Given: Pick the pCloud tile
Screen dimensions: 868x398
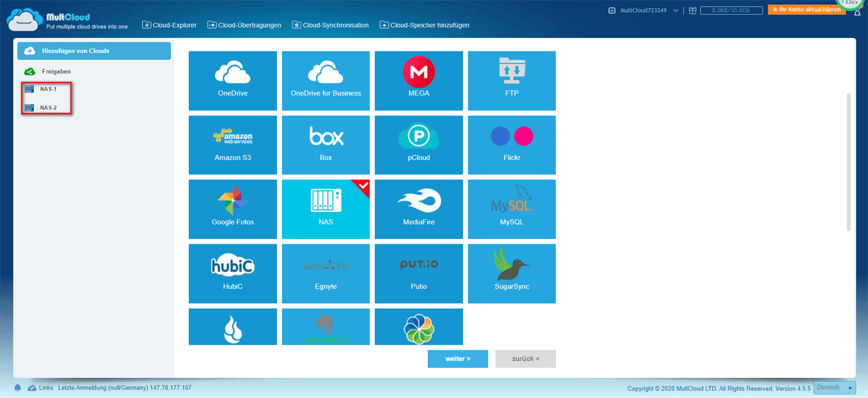Looking at the screenshot, I should click(419, 145).
